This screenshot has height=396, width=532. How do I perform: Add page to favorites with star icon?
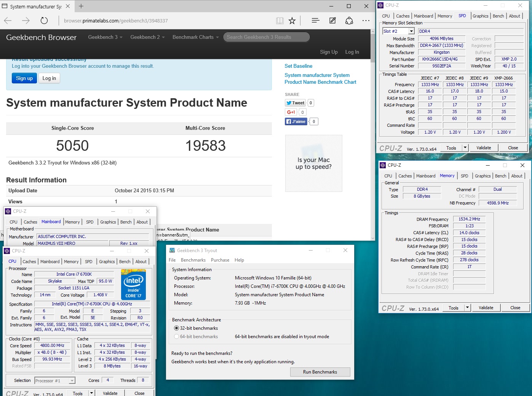pos(292,21)
